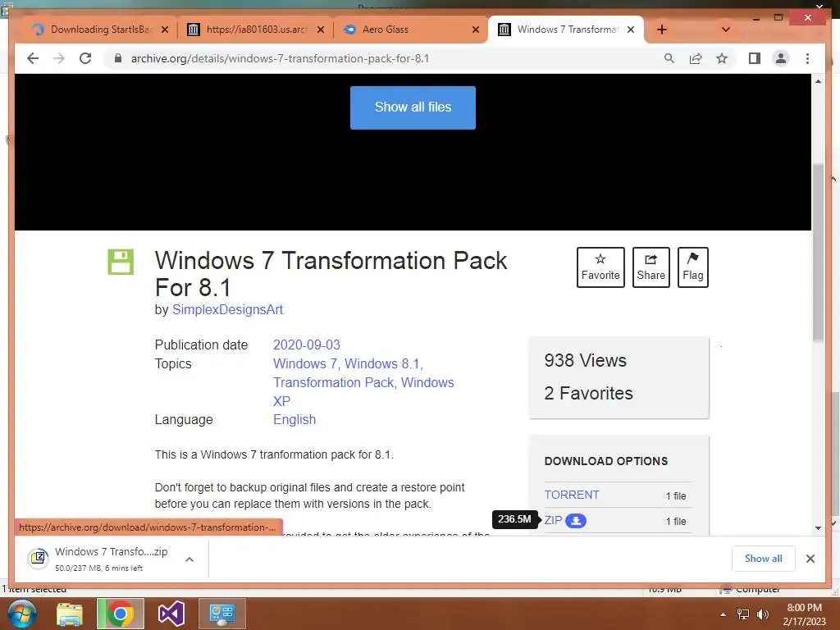This screenshot has width=840, height=630.
Task: Click the 938 Views text
Action: [585, 360]
